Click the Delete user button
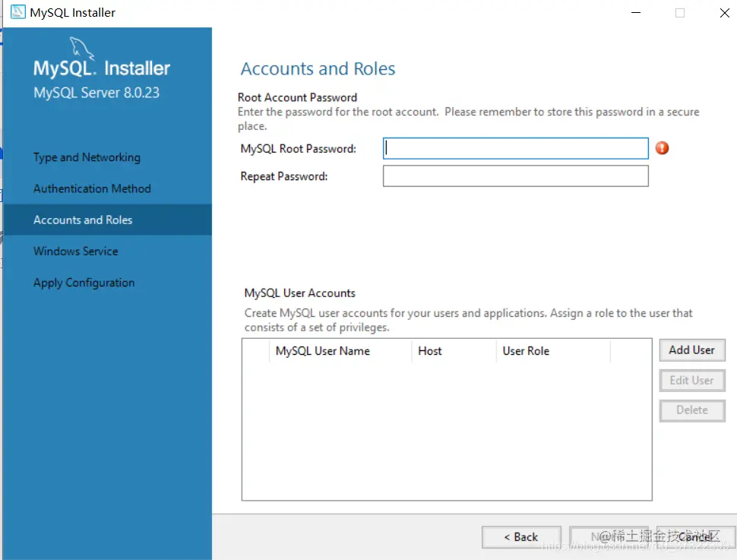This screenshot has height=560, width=737. tap(692, 410)
